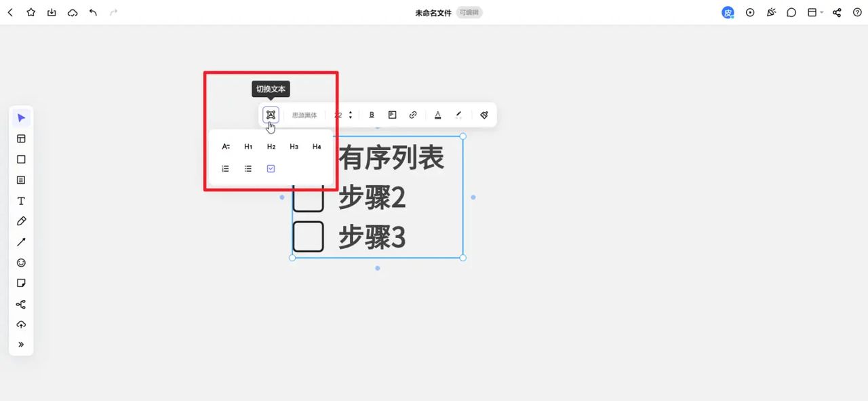
Task: Apply the H2 heading style
Action: [x=271, y=147]
